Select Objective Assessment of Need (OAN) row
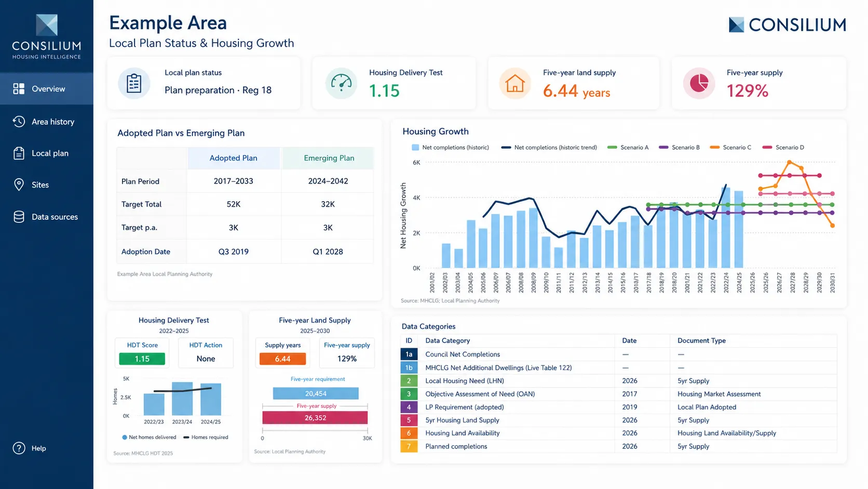868x489 pixels. click(x=618, y=394)
